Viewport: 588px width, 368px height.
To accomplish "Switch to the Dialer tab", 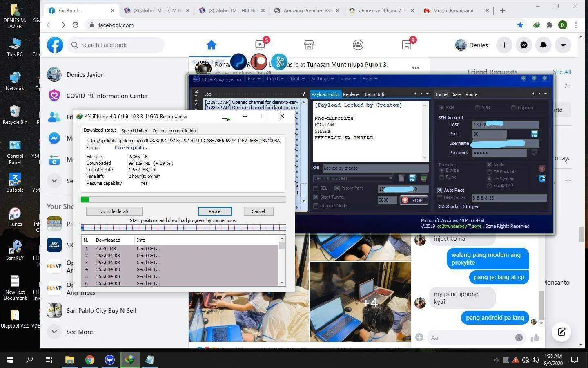I will tap(457, 94).
